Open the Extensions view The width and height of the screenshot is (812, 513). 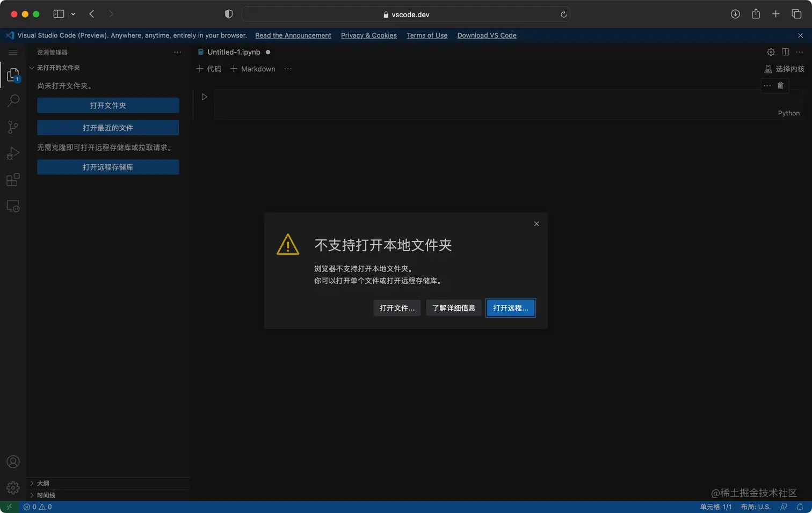pos(13,180)
